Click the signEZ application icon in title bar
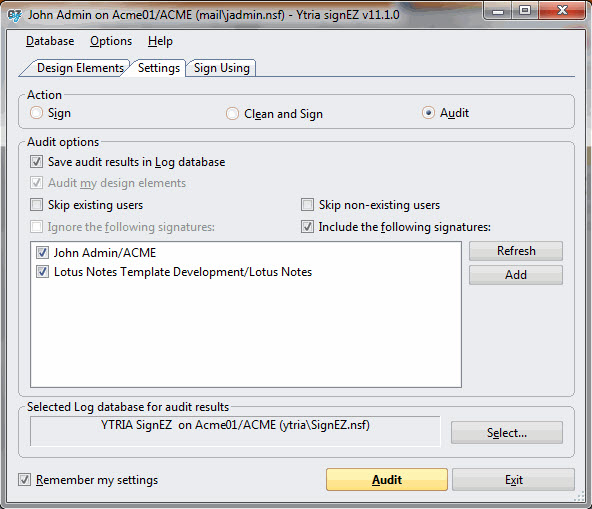592x509 pixels. (x=14, y=15)
